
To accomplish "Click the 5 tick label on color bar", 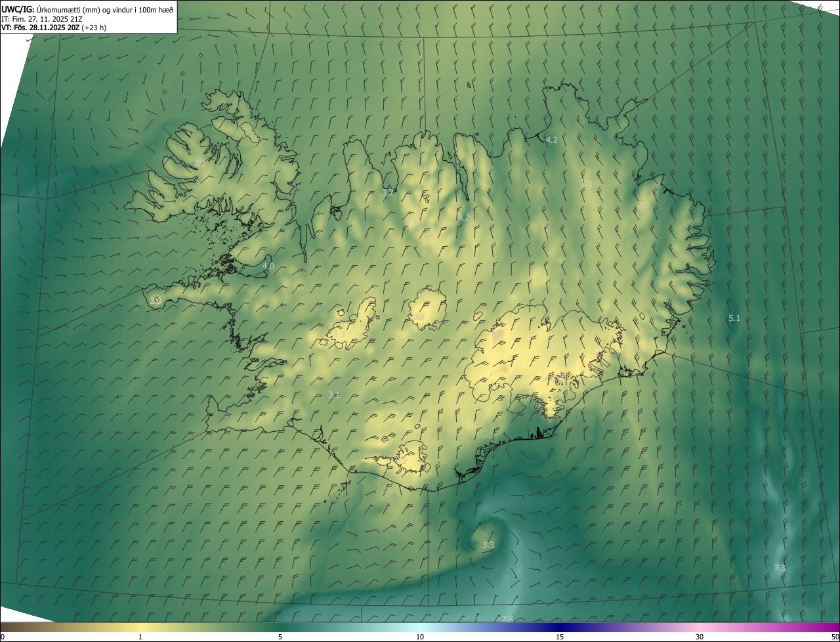I will (280, 637).
